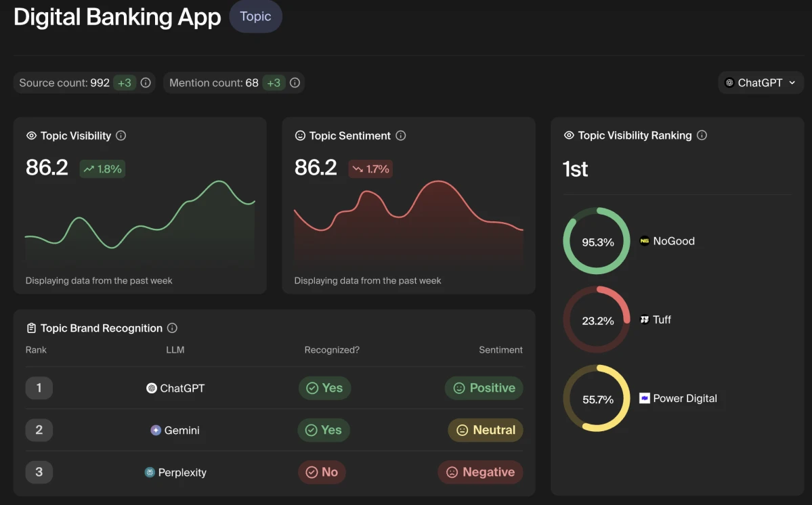Viewport: 812px width, 505px height.
Task: Click the +3 badge beside Mention count
Action: pyautogui.click(x=274, y=83)
